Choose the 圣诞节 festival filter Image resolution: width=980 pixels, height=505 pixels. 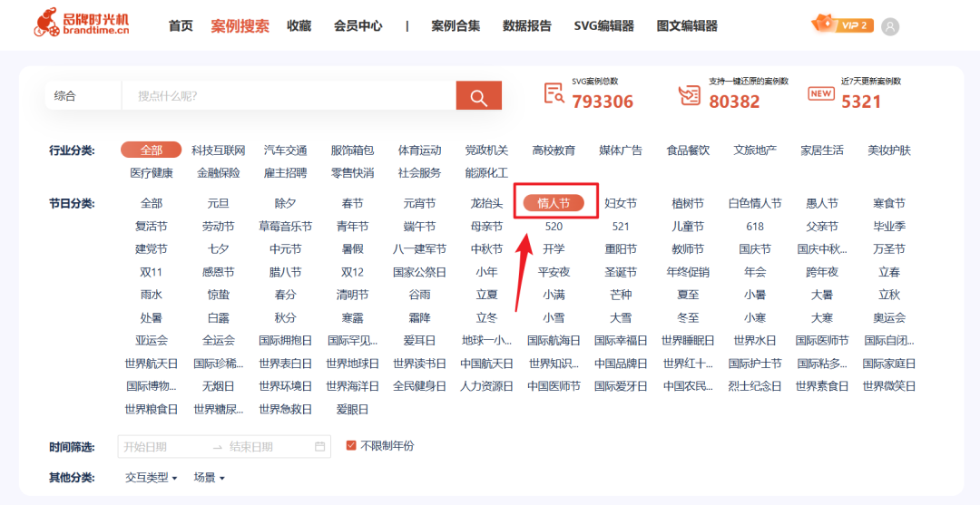[x=621, y=272]
